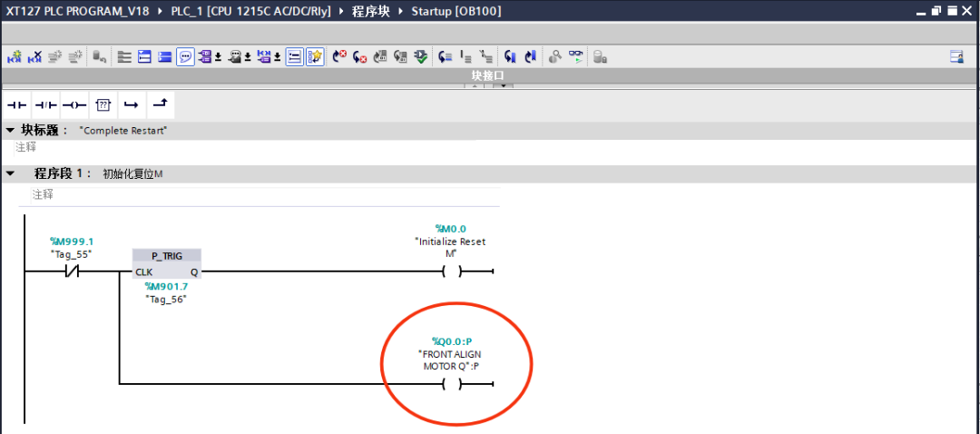The image size is (980, 434).
Task: Click the database lock icon
Action: [599, 57]
